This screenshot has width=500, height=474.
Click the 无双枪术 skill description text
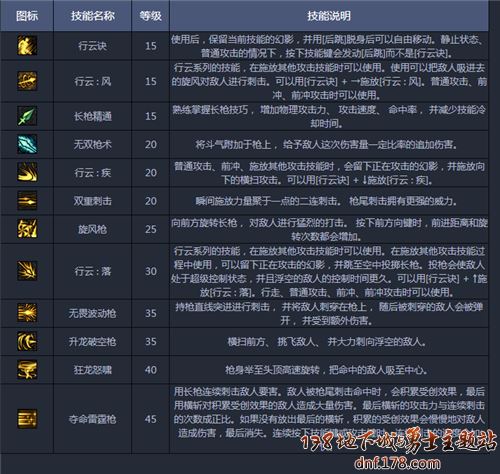click(x=327, y=145)
